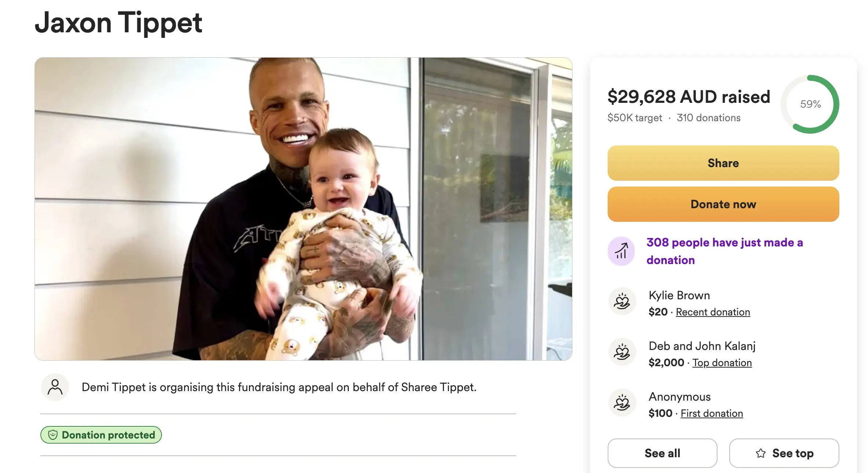868x473 pixels.
Task: Open the See all donations list
Action: coord(662,453)
